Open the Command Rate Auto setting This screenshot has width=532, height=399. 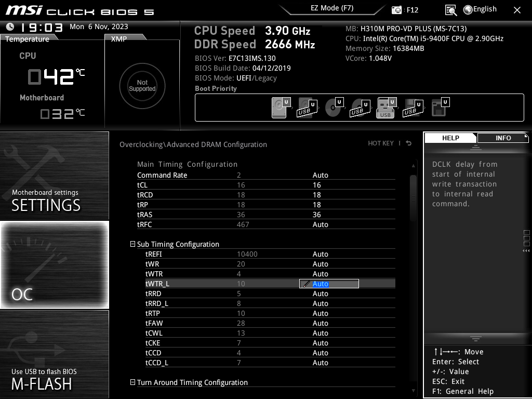pyautogui.click(x=320, y=175)
